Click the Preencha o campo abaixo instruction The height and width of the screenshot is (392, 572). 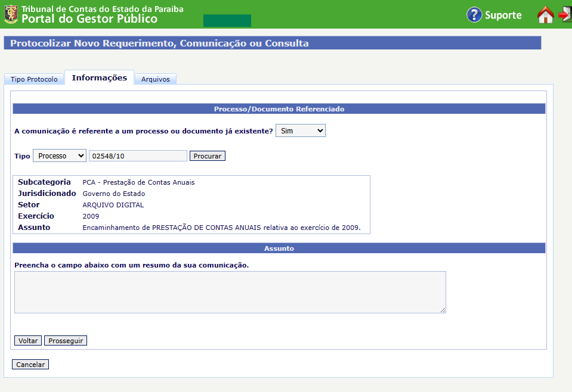(132, 265)
